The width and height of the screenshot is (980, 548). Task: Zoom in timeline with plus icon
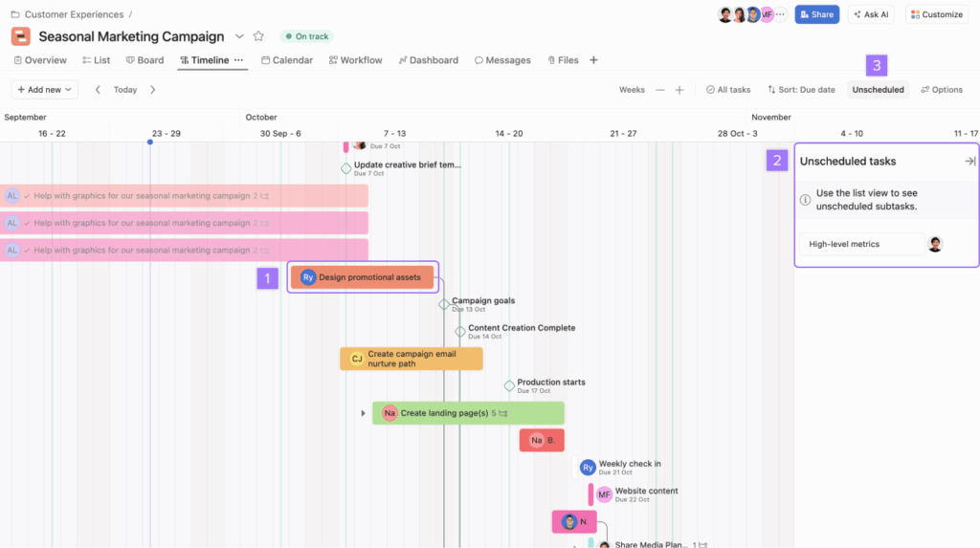tap(679, 90)
